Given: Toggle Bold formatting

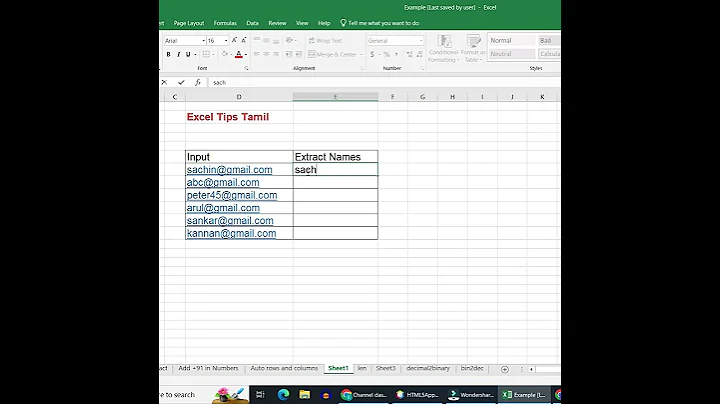Looking at the screenshot, I should click(x=169, y=54).
